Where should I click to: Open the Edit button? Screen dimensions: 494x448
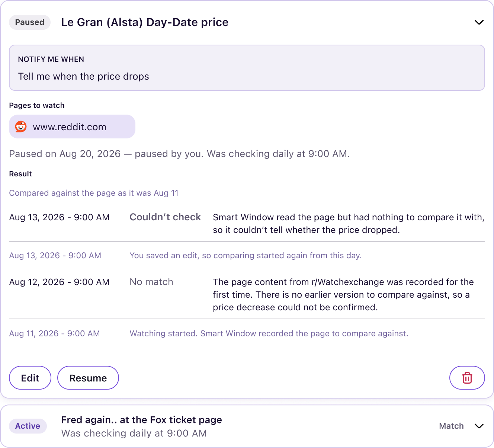click(x=30, y=378)
